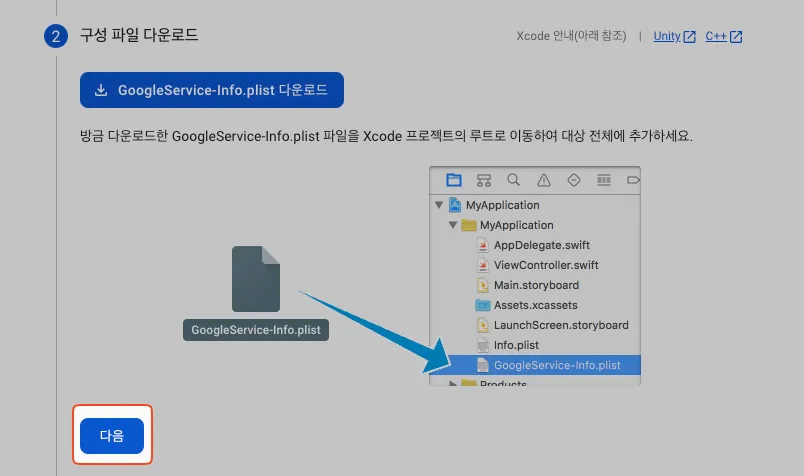Viewport: 804px width, 476px height.
Task: Click the storyboard icon beside LaunchScreen.storyboard
Action: click(x=483, y=325)
